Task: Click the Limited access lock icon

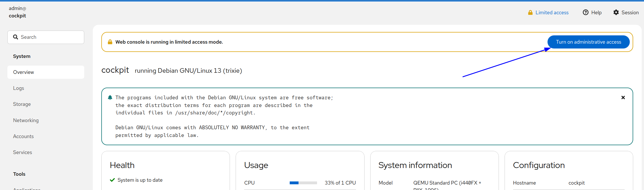Action: click(530, 13)
